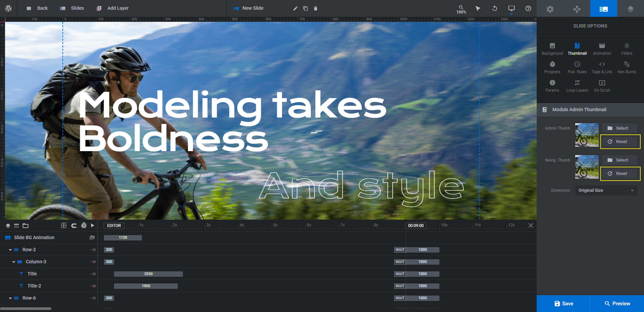Image resolution: width=644 pixels, height=312 pixels.
Task: Open the Dimension Original Size dropdown
Action: pos(606,190)
